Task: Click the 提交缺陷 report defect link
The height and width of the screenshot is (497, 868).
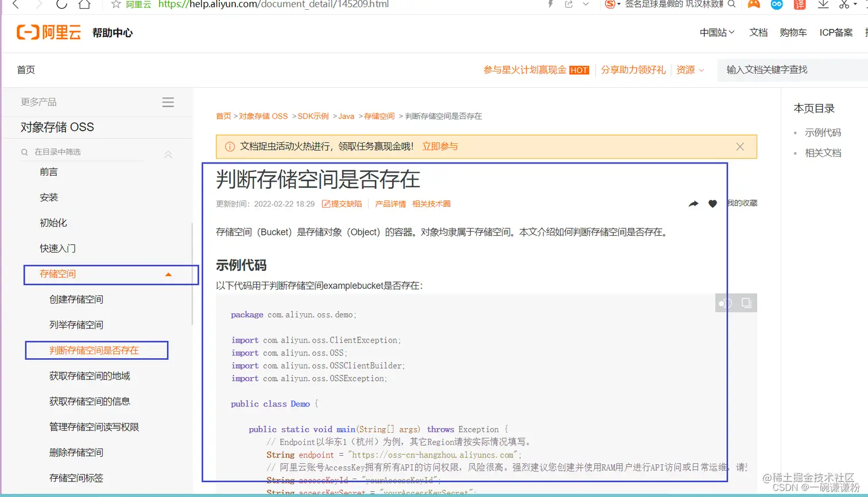Action: pyautogui.click(x=342, y=204)
